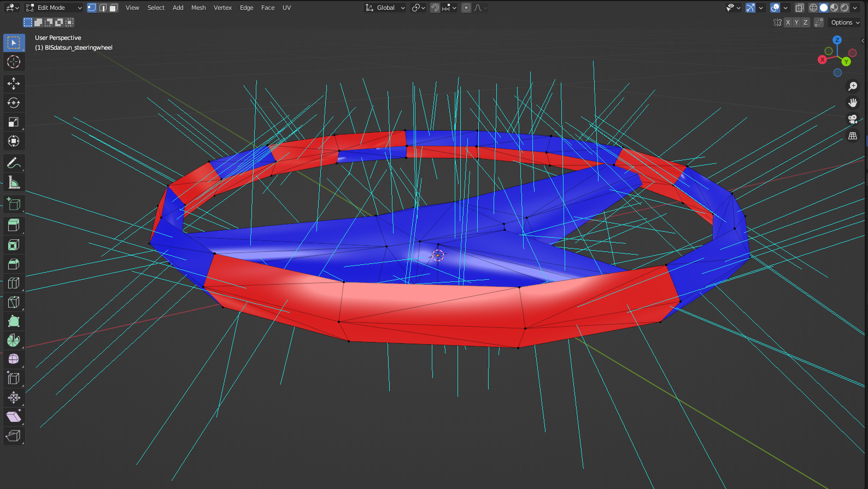Choose the Annotate pencil tool
The height and width of the screenshot is (489, 868).
point(14,163)
